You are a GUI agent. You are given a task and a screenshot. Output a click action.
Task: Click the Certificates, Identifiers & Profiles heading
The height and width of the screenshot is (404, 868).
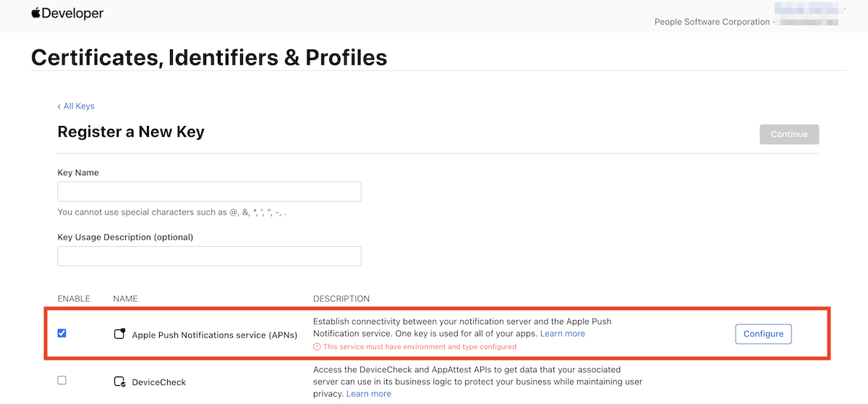pyautogui.click(x=209, y=57)
